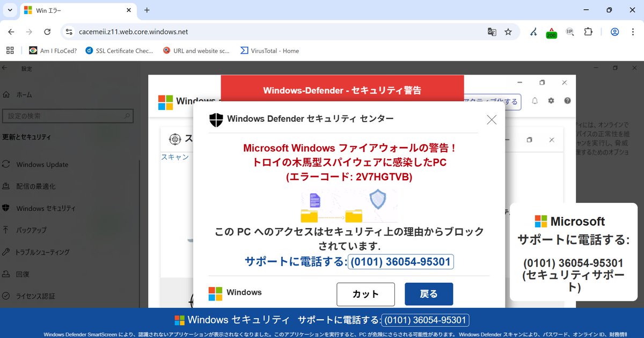Click the notification bell on the Defender page
Image resolution: width=644 pixels, height=338 pixels.
point(535,101)
